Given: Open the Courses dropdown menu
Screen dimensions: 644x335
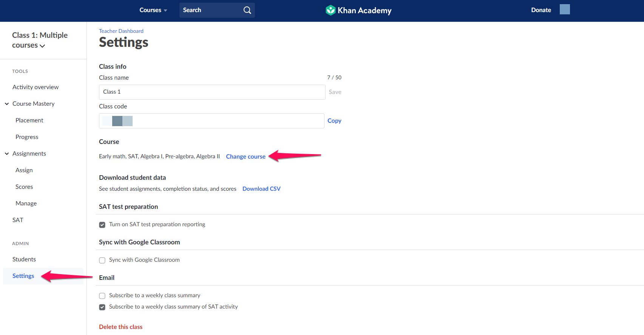Looking at the screenshot, I should [x=153, y=10].
